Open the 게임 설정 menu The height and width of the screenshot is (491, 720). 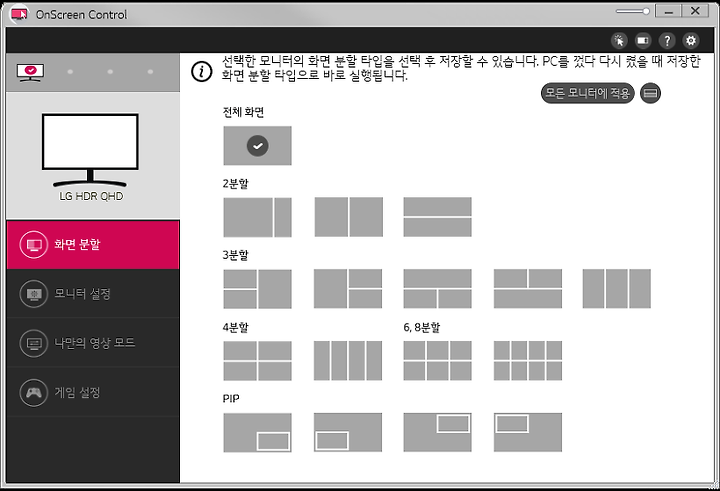tap(93, 392)
